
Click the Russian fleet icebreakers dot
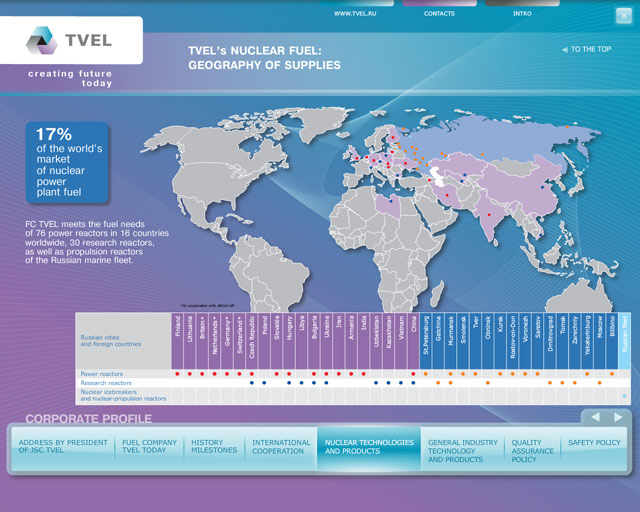click(624, 396)
